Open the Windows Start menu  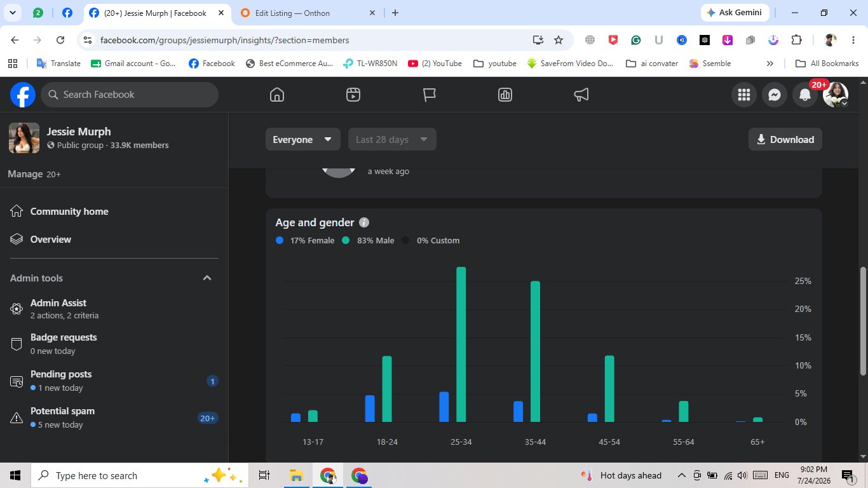coord(15,475)
